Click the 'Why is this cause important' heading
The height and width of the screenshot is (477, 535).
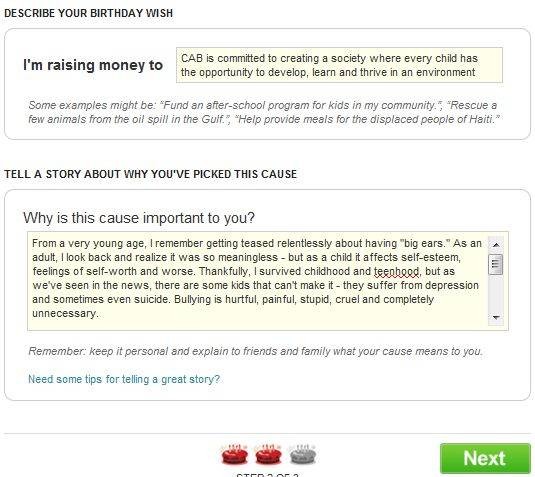pos(139,218)
